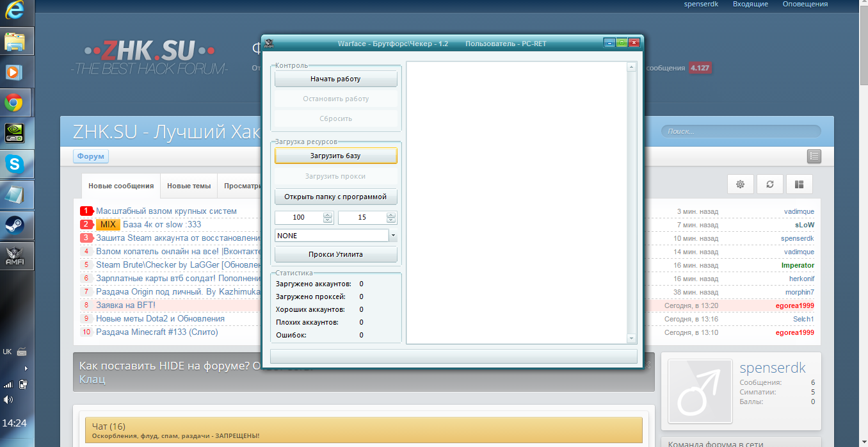Open Steam from the taskbar

[14, 225]
